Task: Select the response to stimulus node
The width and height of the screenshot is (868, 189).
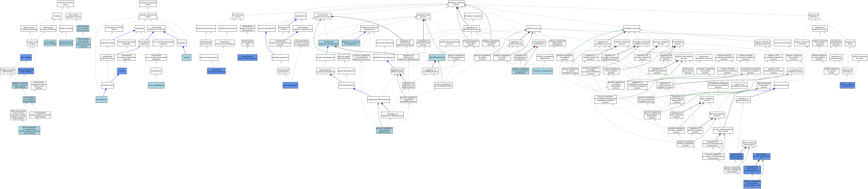Action: (x=813, y=16)
